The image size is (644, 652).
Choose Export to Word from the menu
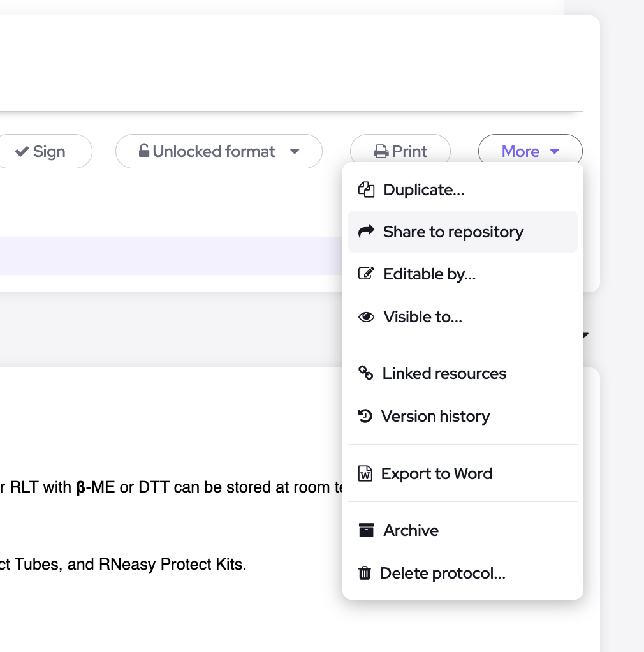pyautogui.click(x=436, y=473)
